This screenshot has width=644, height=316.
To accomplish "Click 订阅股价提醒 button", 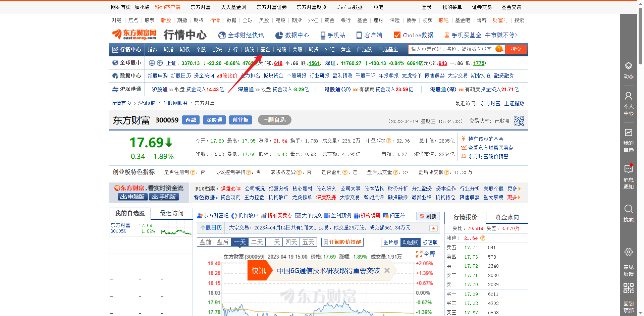I will [x=342, y=242].
